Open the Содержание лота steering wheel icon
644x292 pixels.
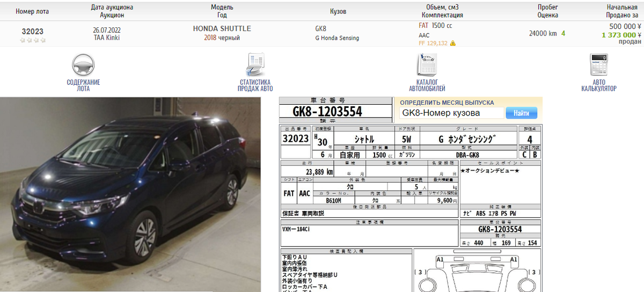[x=83, y=64]
